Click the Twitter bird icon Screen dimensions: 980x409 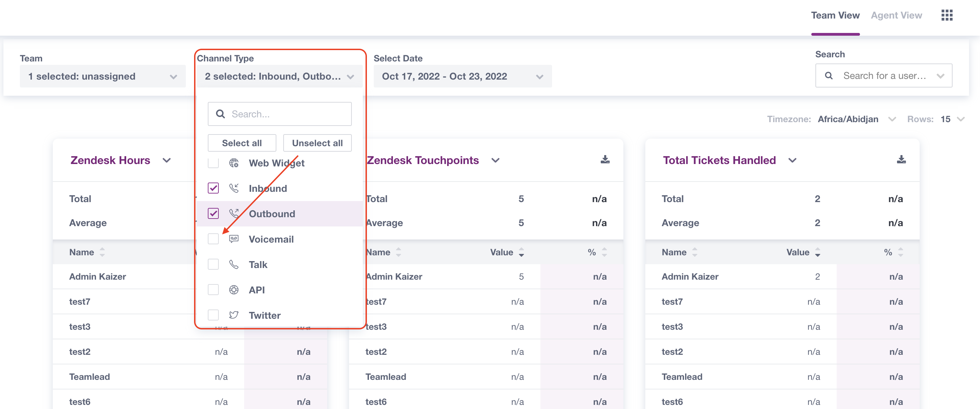[x=234, y=315]
